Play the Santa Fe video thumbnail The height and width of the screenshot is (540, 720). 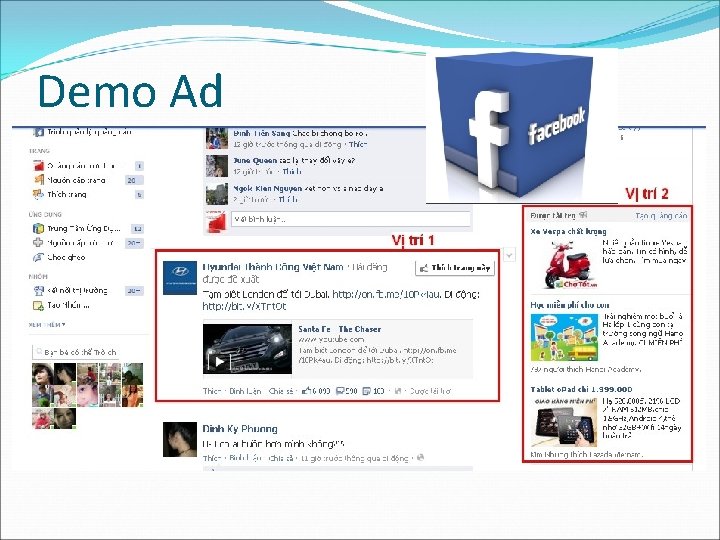tap(248, 349)
